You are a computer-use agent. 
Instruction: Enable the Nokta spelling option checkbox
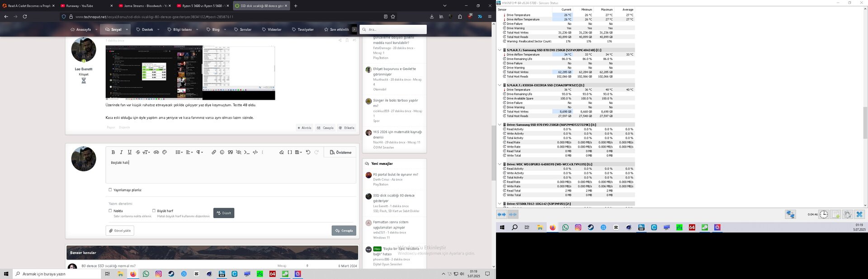tap(110, 210)
